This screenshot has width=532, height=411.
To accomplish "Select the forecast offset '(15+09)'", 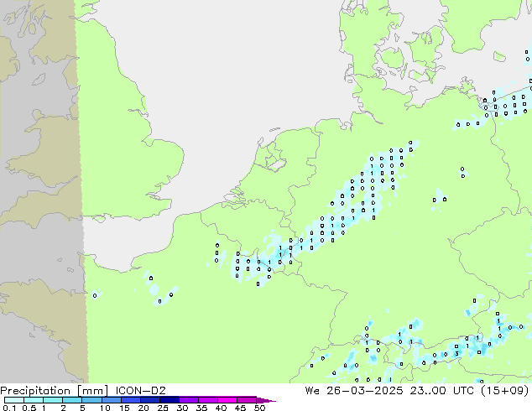I will point(505,391).
